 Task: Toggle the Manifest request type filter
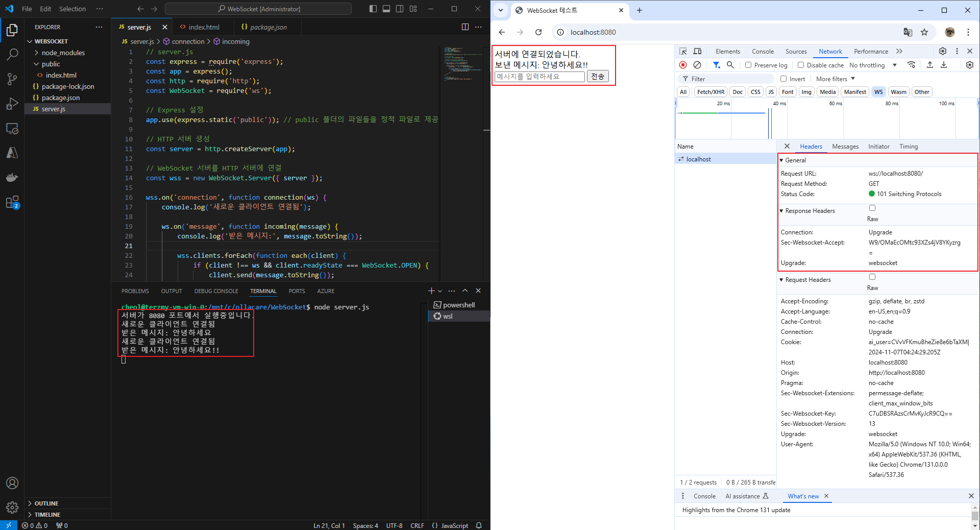point(855,92)
